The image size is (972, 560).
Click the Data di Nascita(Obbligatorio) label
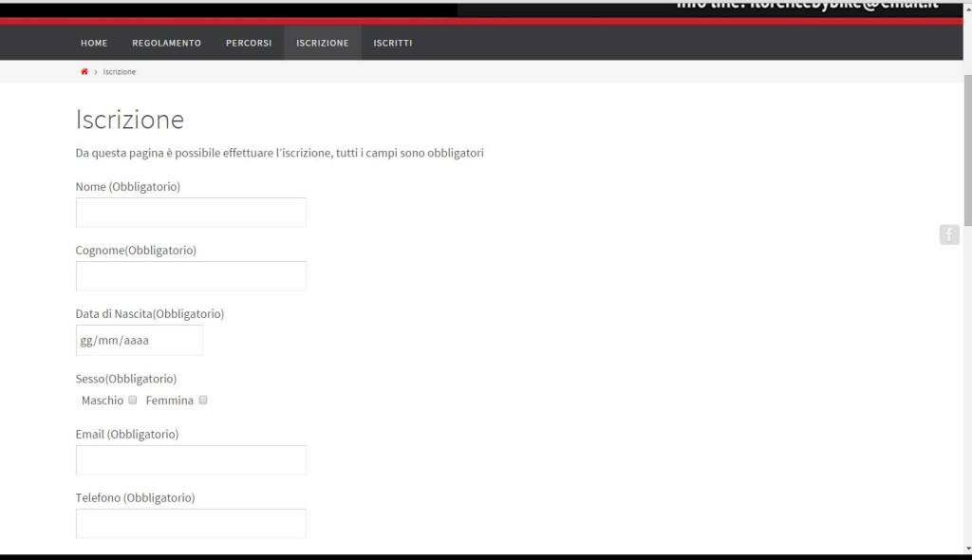pyautogui.click(x=150, y=314)
